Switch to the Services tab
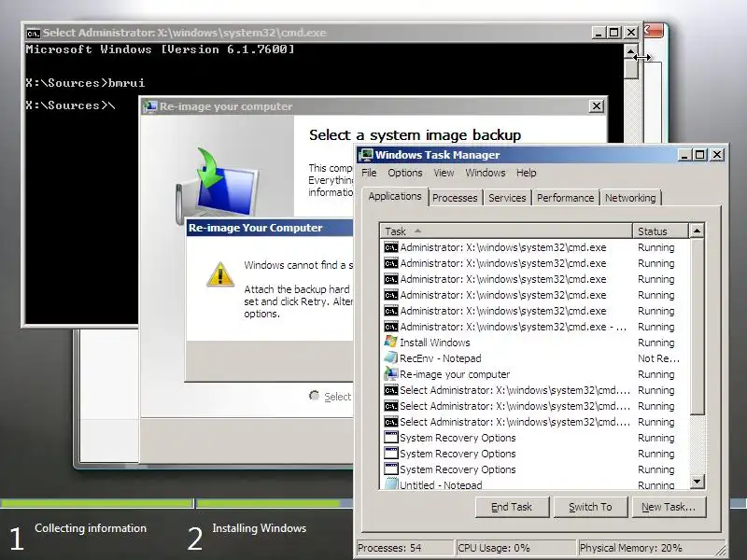Viewport: 747px width, 560px height. pos(507,198)
